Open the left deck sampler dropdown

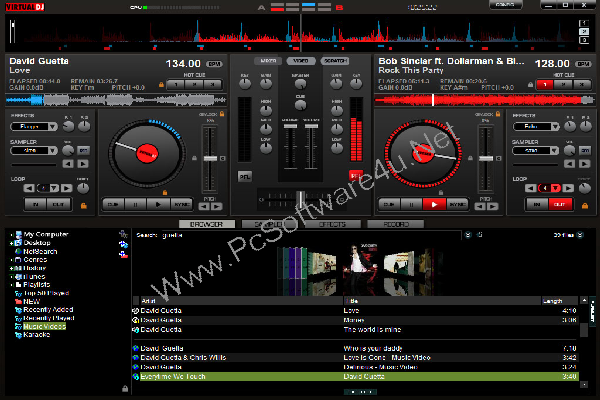point(53,150)
